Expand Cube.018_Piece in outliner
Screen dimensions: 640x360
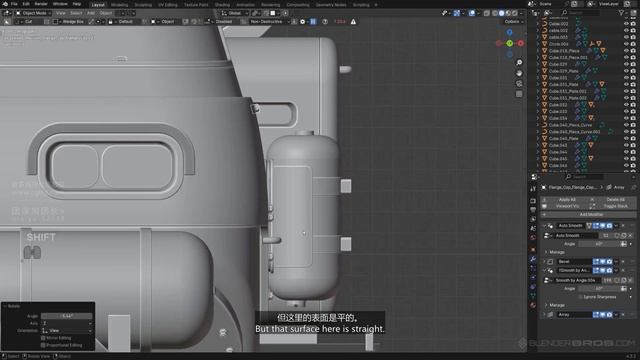(x=538, y=51)
